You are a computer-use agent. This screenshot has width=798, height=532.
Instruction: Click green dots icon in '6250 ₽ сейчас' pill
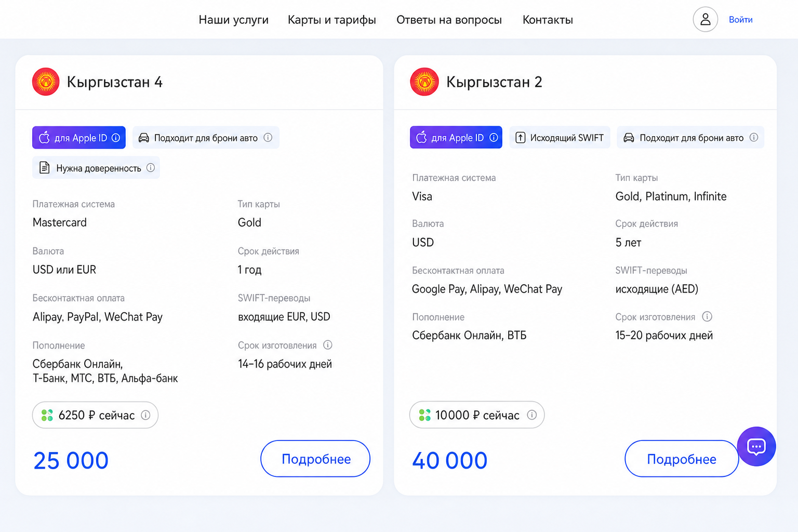pos(47,415)
